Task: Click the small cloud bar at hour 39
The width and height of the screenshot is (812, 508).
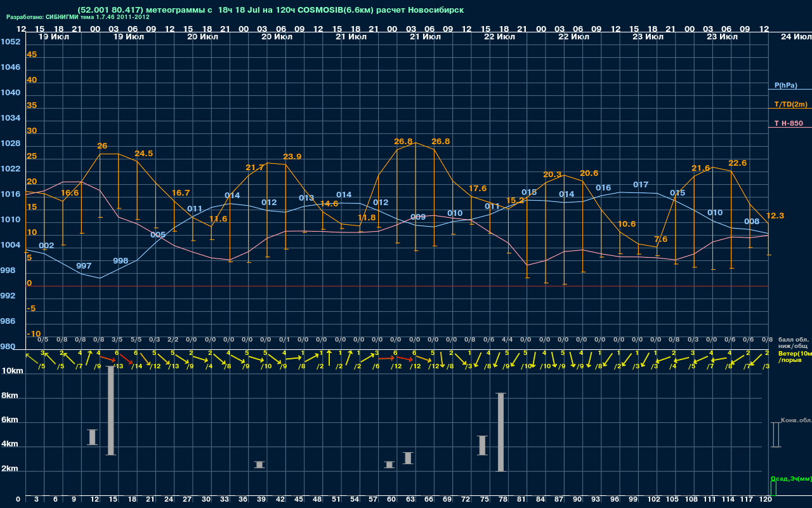Action: pyautogui.click(x=259, y=465)
